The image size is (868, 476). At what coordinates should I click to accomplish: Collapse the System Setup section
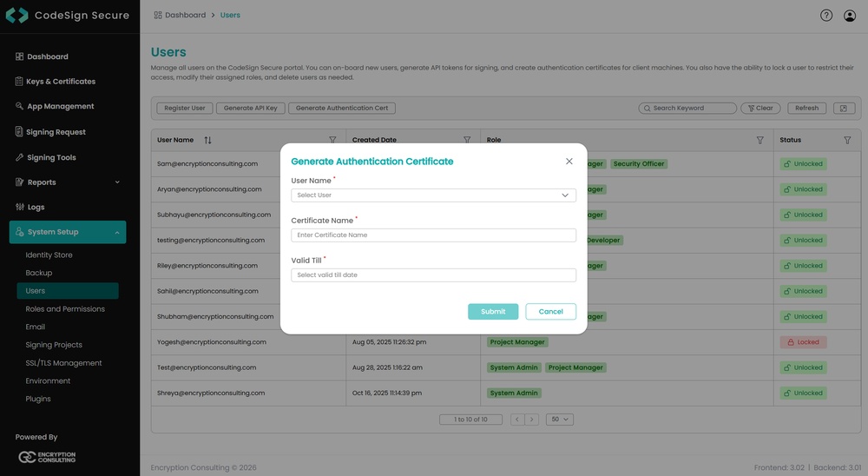click(68, 232)
